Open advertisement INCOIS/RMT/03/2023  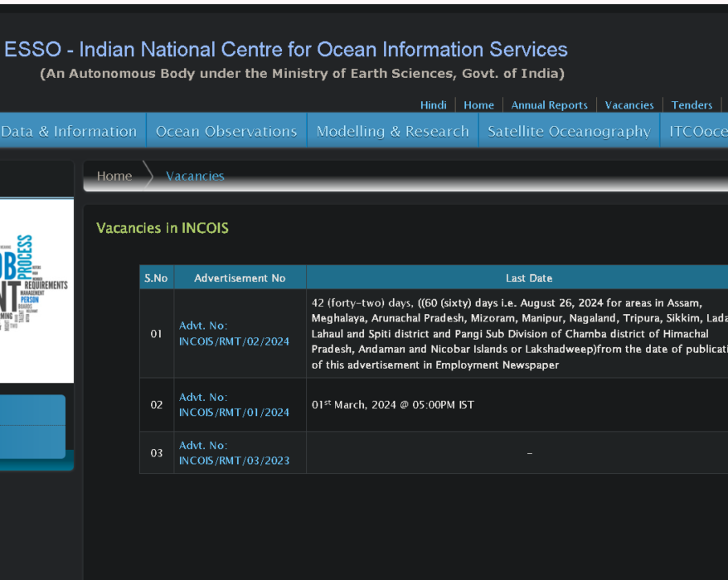pyautogui.click(x=234, y=453)
